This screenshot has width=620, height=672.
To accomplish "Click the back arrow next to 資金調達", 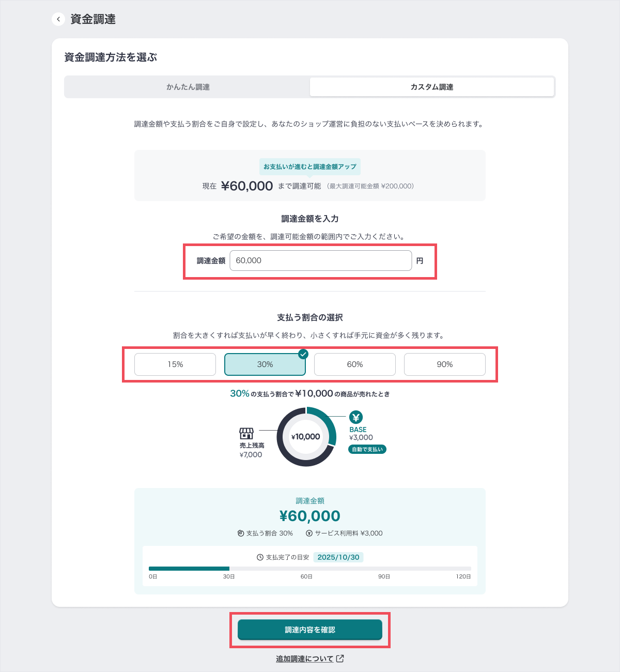I will 58,19.
